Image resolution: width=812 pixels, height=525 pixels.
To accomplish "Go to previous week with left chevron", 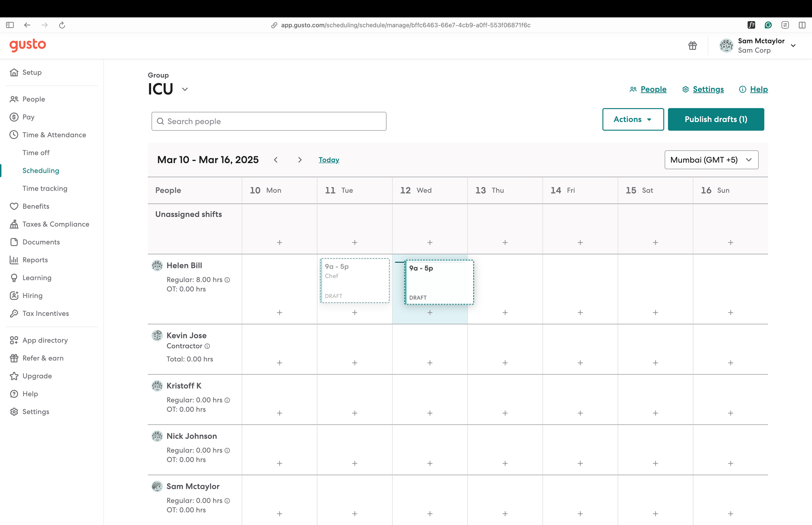I will pos(276,160).
